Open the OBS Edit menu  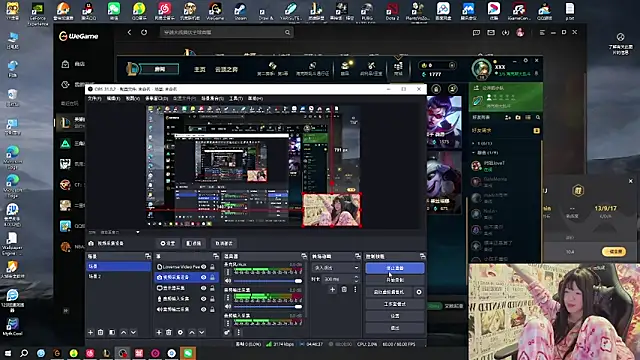click(x=113, y=98)
